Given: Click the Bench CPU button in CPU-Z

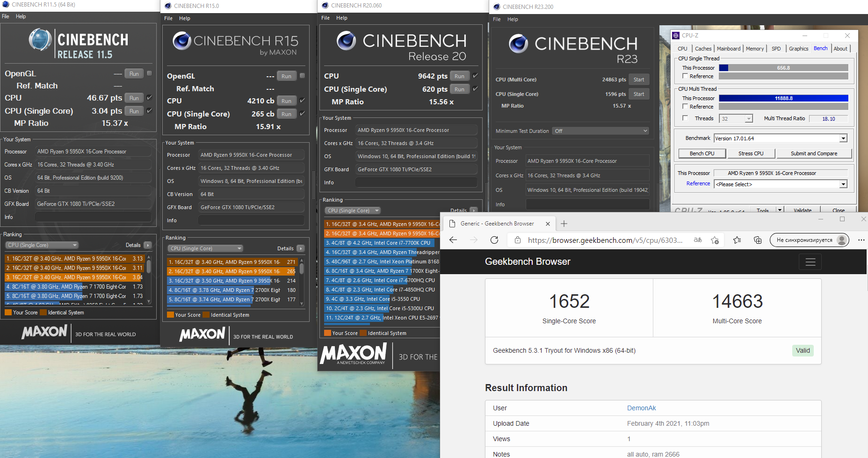Looking at the screenshot, I should tap(702, 153).
